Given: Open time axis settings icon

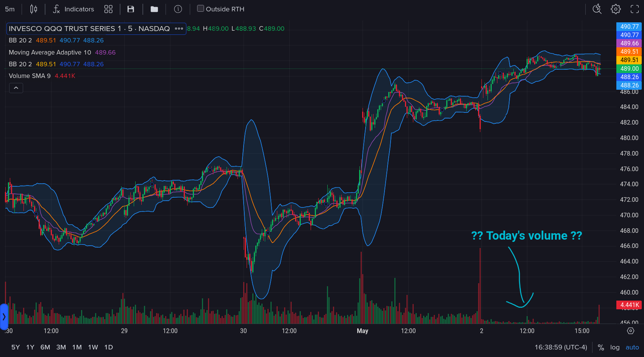Looking at the screenshot, I should point(631,331).
